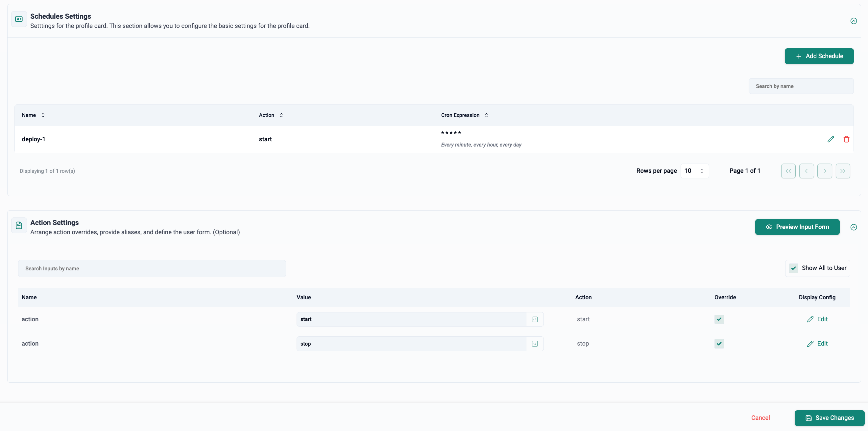Click Save Changes button
The image size is (868, 431).
[829, 418]
